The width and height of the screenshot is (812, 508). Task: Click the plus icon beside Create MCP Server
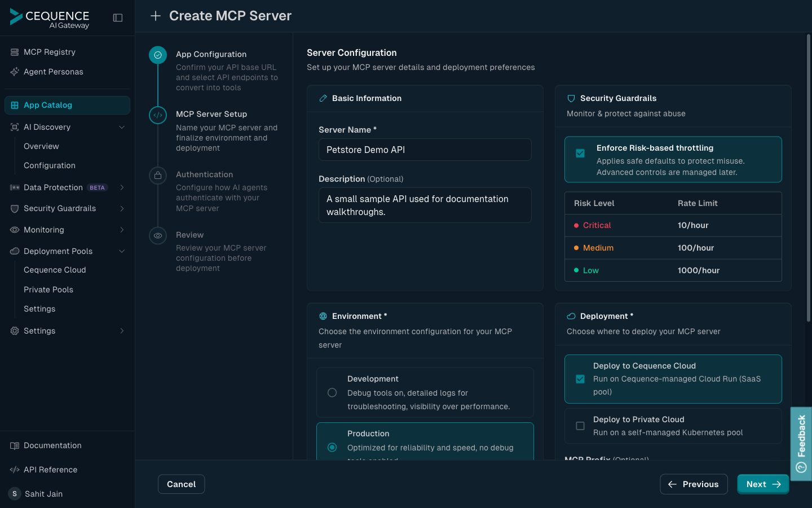pos(156,16)
